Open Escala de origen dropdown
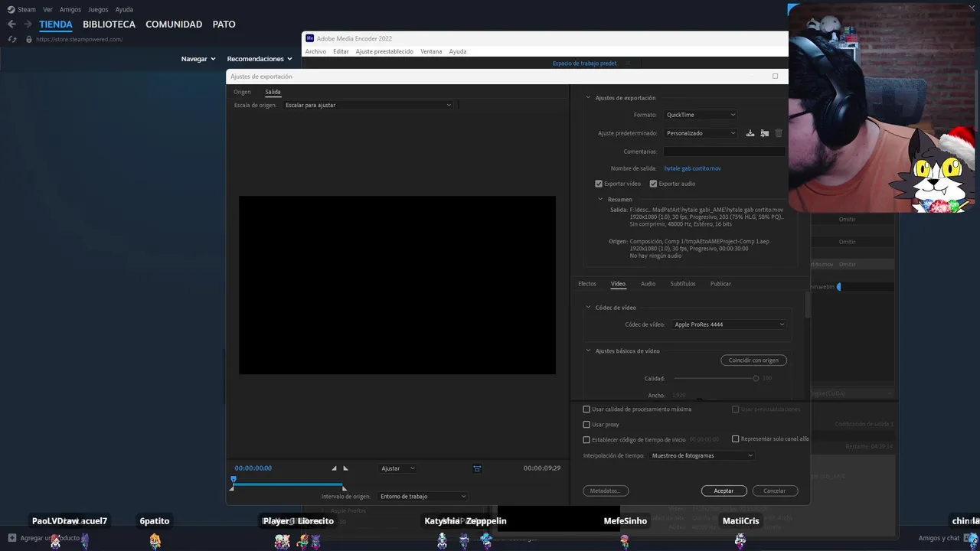The image size is (980, 551). 368,105
